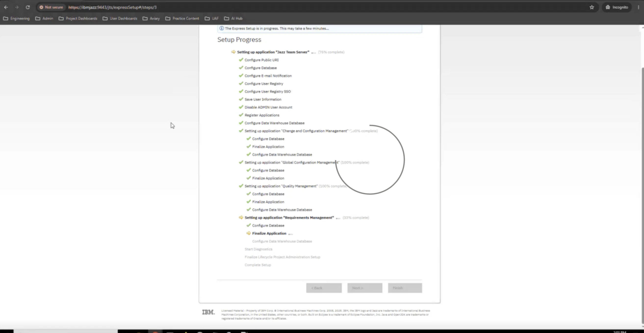Click the "Configure E-mail Notification" step
This screenshot has width=644, height=333.
click(x=268, y=76)
